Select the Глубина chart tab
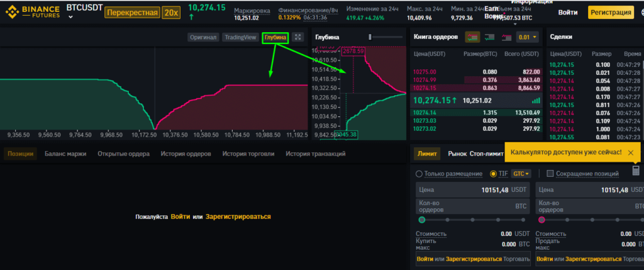Viewport: 644px width, 270px height. click(275, 37)
